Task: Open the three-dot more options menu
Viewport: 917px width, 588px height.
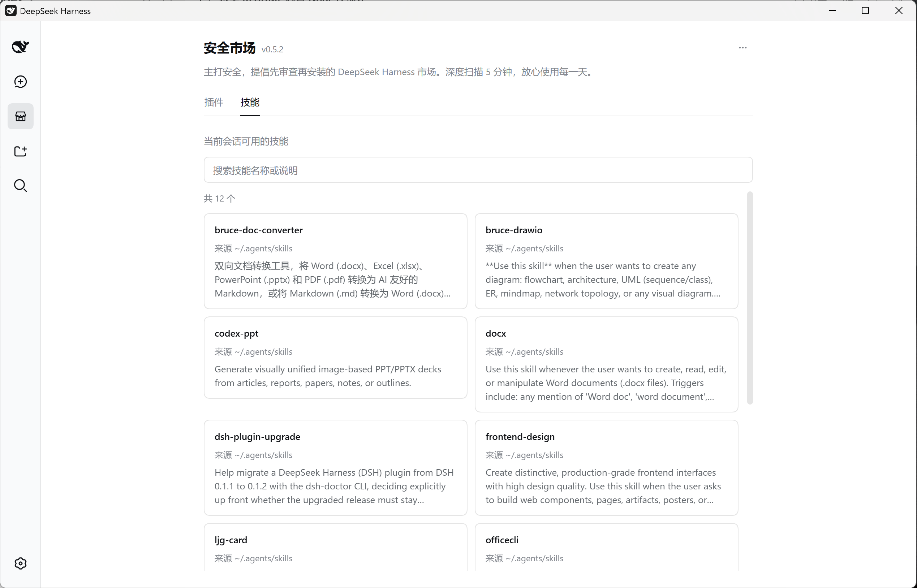Action: point(742,48)
